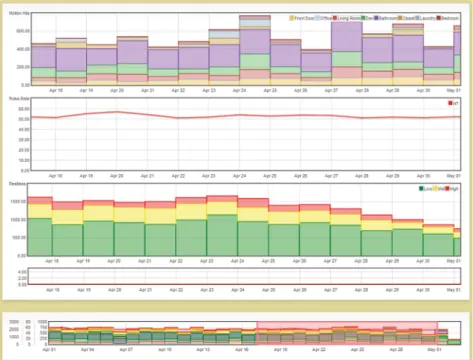The height and width of the screenshot is (360, 473).
Task: Click the Low green legend swatch in Restless chart
Action: pyautogui.click(x=421, y=189)
